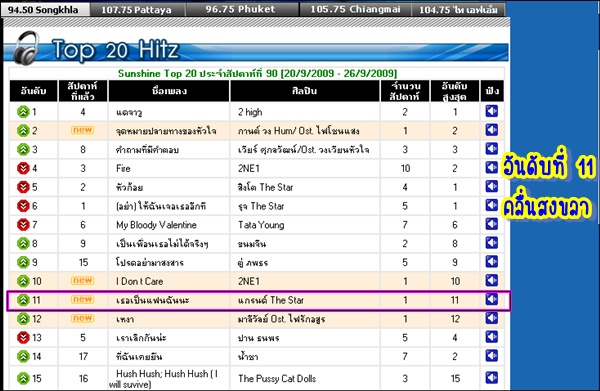This screenshot has width=600, height=391.
Task: Click green up arrow at rank 8
Action: [x=23, y=243]
